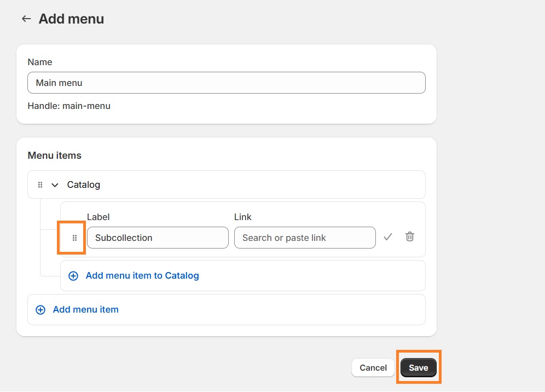
Task: Click the Handle: main-menu text
Action: [x=69, y=106]
